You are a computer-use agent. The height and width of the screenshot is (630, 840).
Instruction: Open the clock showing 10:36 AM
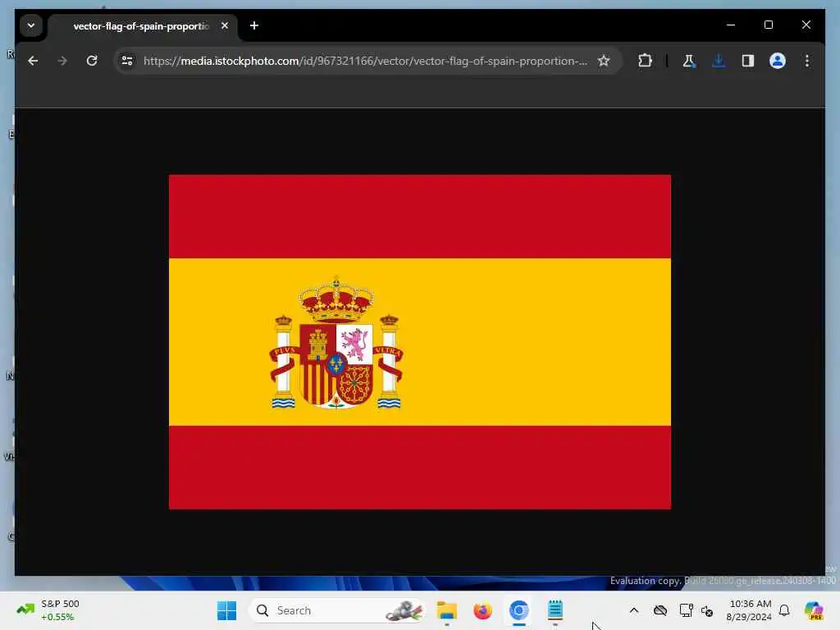point(748,610)
